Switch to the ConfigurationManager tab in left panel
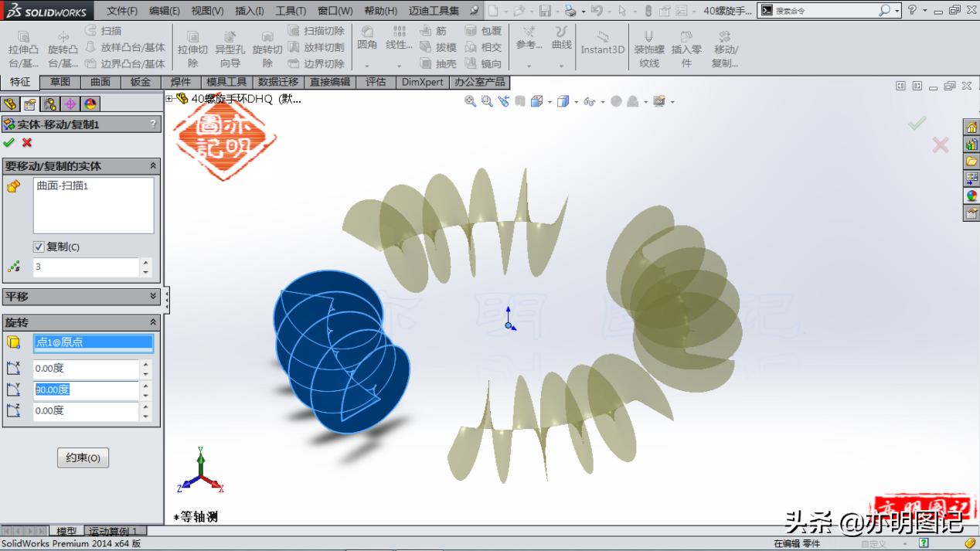980x551 pixels. tap(51, 104)
